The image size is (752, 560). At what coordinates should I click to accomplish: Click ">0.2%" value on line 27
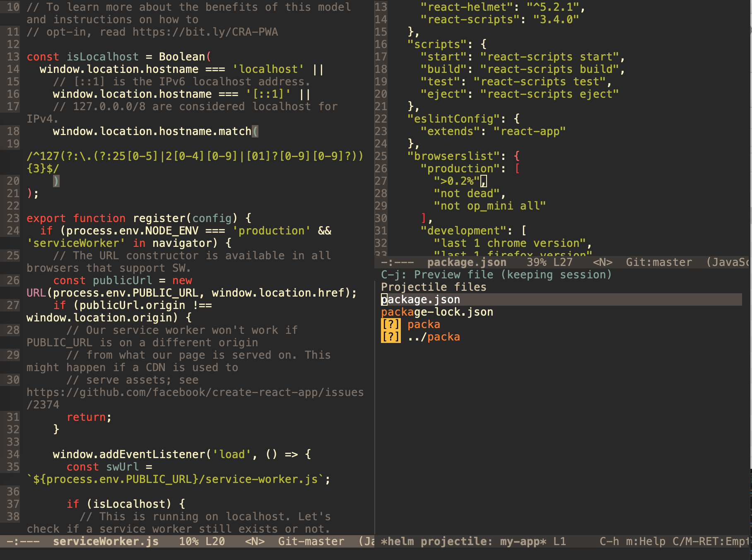[x=457, y=181]
